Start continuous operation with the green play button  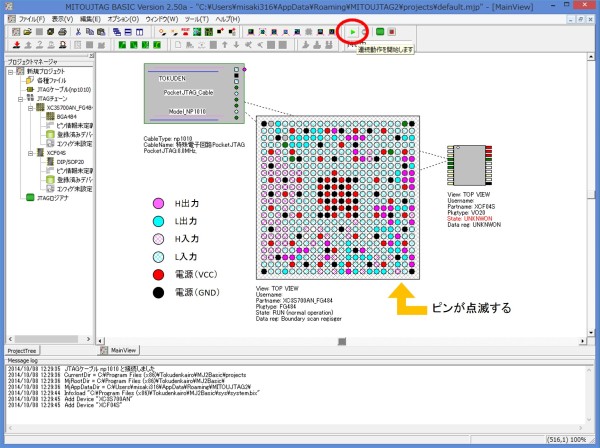353,32
